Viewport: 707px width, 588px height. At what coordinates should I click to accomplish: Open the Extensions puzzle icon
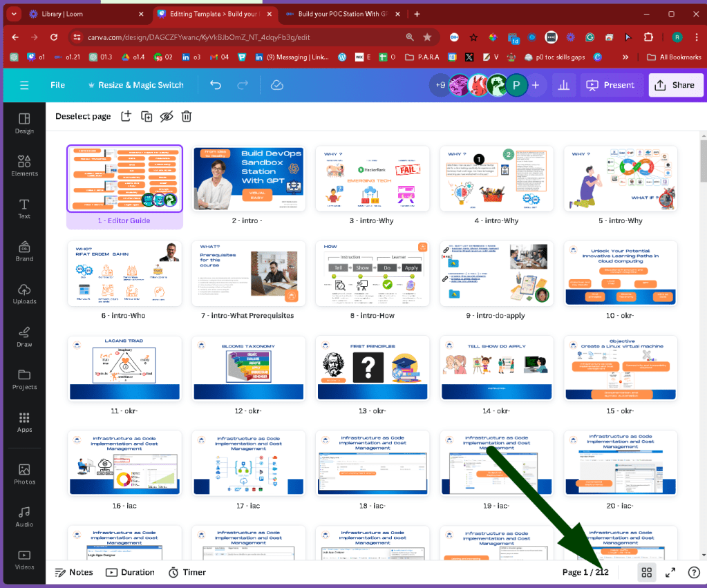[x=648, y=37]
